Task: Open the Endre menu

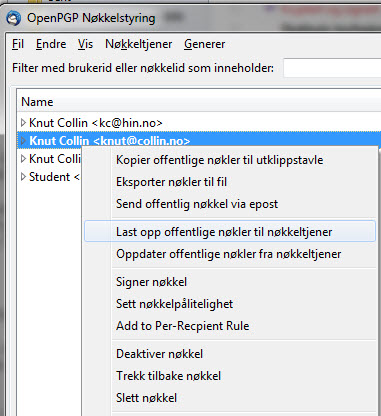Action: (x=51, y=44)
